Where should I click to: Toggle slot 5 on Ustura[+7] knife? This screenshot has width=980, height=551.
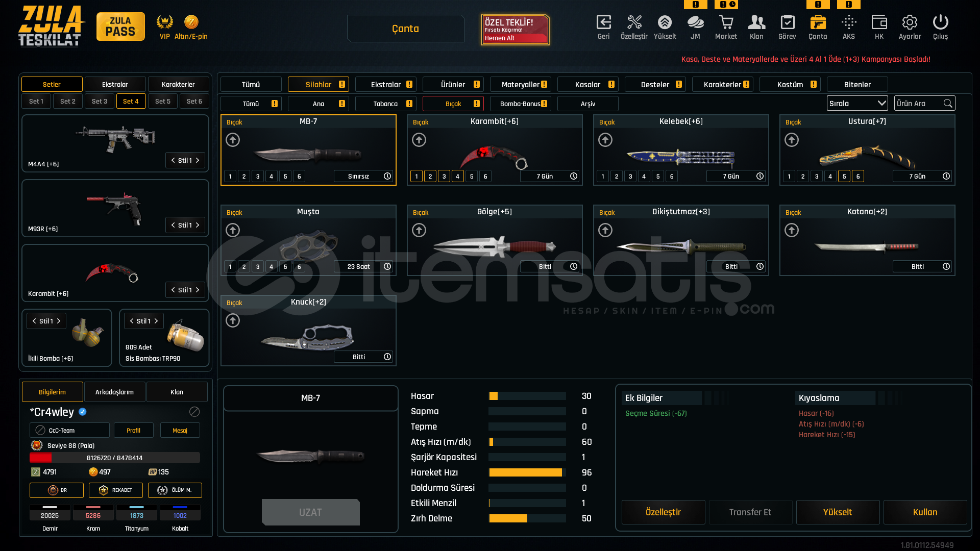(844, 177)
